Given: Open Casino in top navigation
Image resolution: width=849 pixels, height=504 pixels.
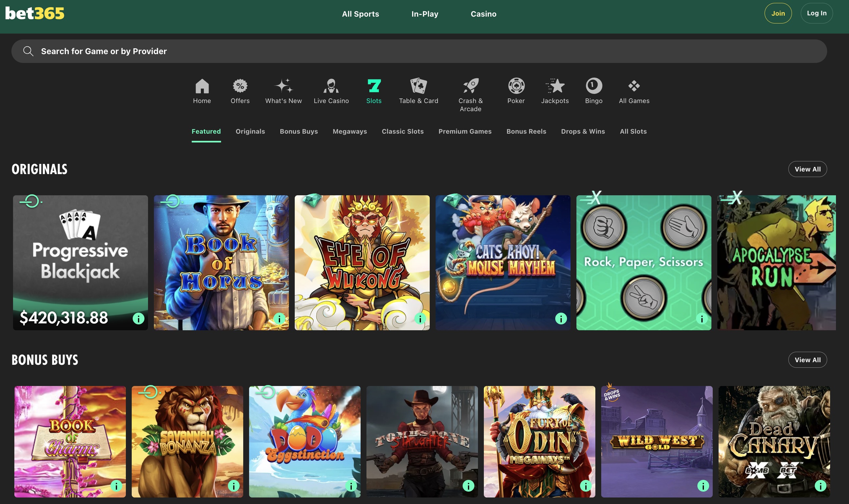Looking at the screenshot, I should 484,14.
